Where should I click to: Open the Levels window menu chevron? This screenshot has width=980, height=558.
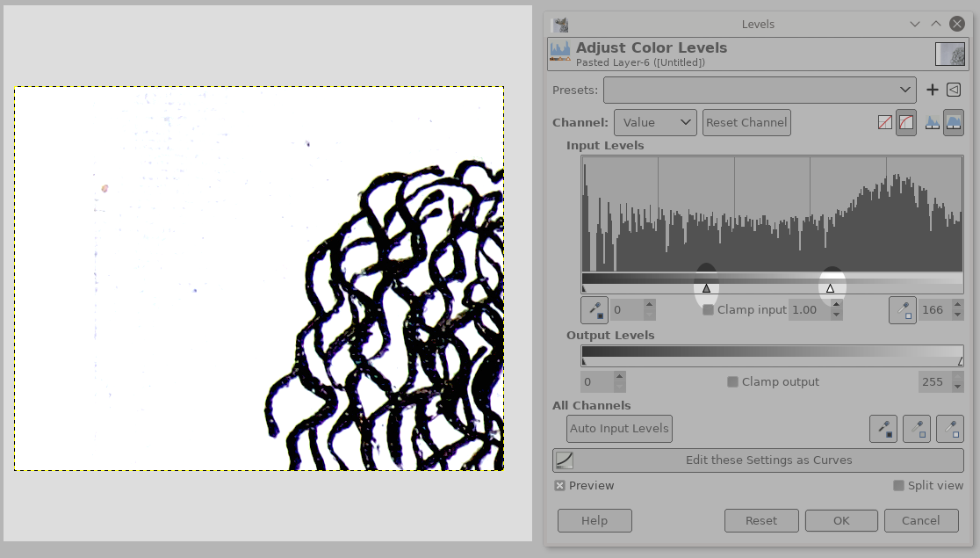(914, 24)
